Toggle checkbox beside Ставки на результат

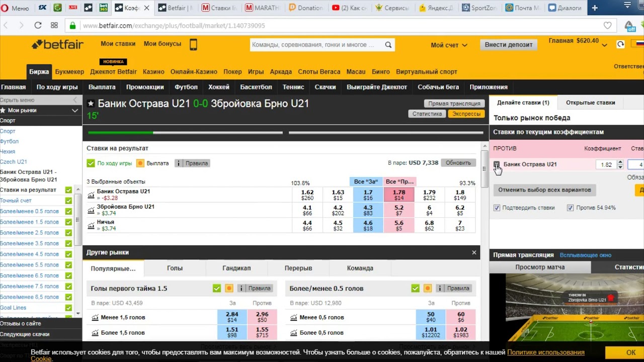68,190
